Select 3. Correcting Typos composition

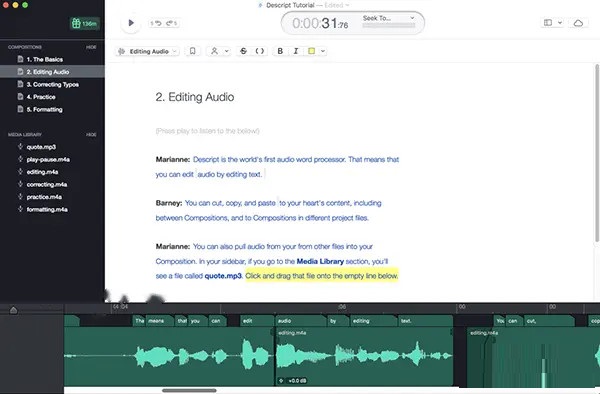[52, 85]
